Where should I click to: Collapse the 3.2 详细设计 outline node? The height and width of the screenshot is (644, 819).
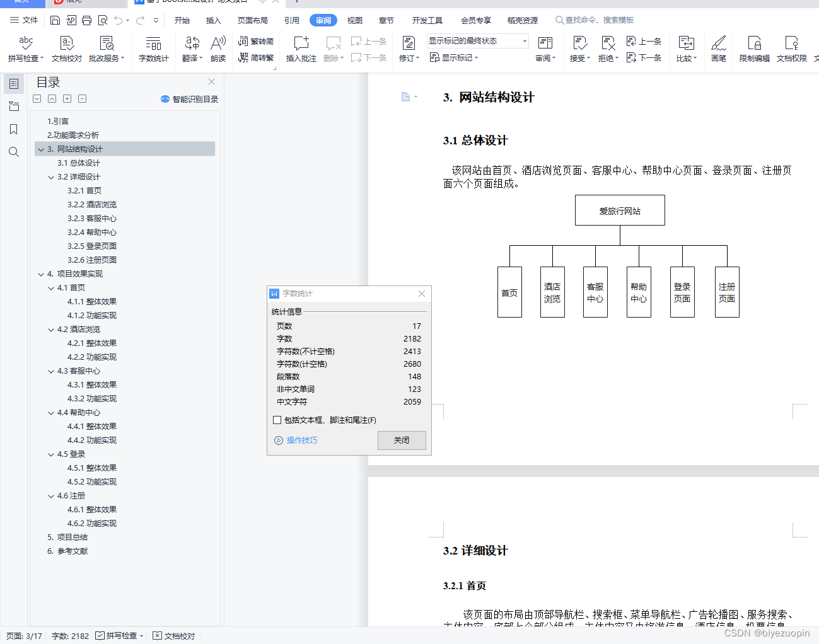click(x=51, y=177)
